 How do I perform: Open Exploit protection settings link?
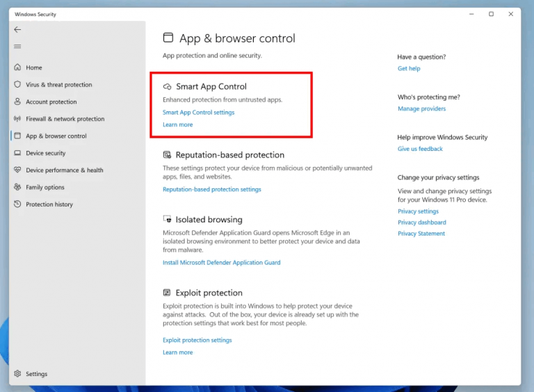click(197, 341)
